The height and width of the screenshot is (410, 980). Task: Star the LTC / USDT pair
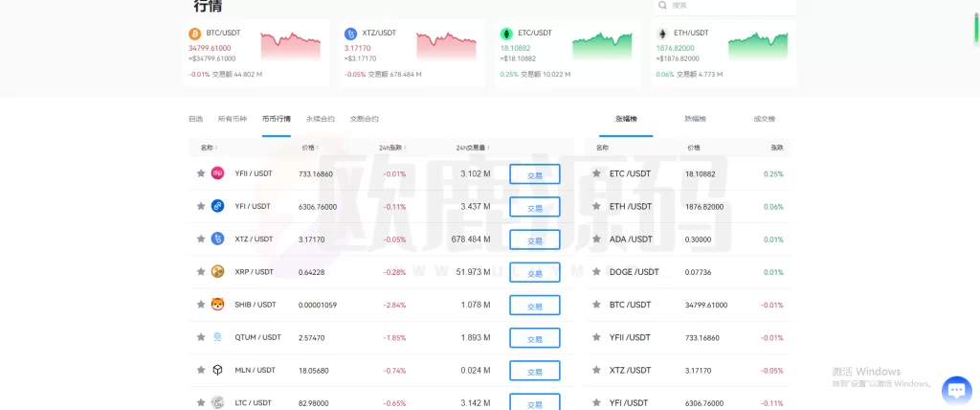point(201,402)
